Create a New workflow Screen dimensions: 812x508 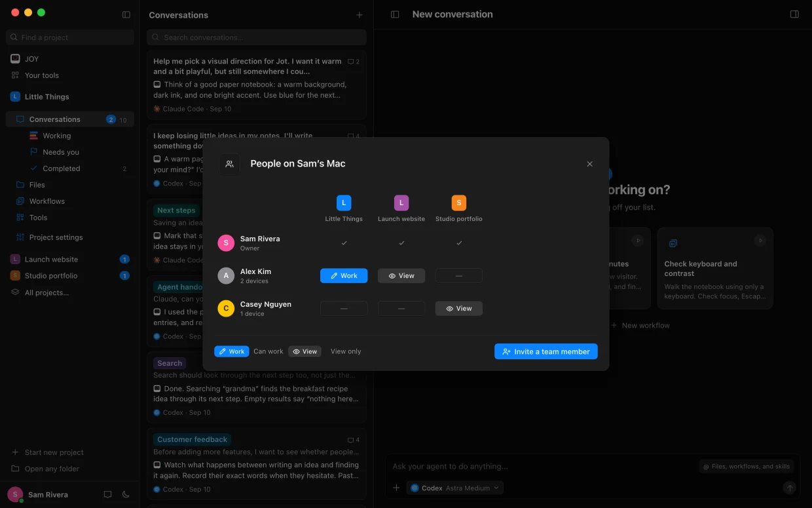coord(640,325)
